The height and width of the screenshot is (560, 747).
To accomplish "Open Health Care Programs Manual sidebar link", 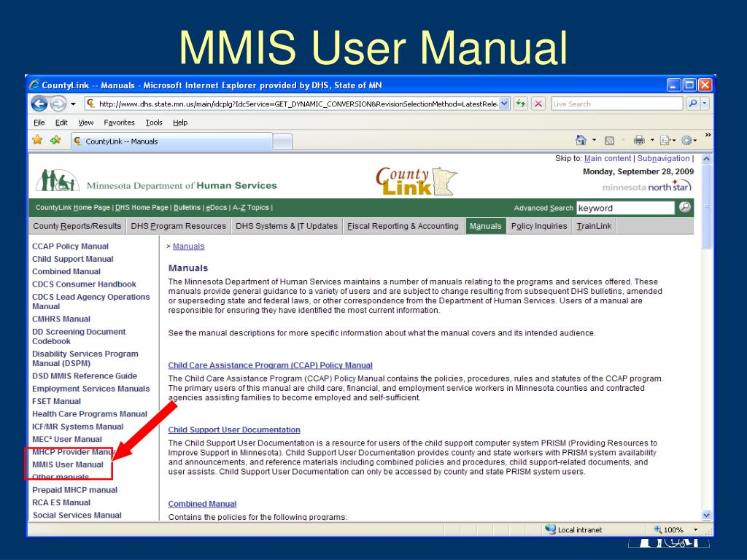I will (90, 414).
